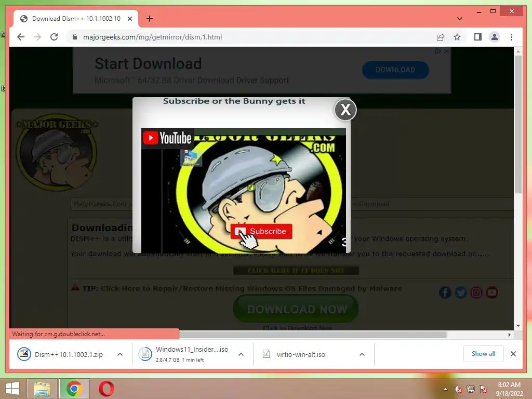Click the scroll down arrow

[518, 326]
